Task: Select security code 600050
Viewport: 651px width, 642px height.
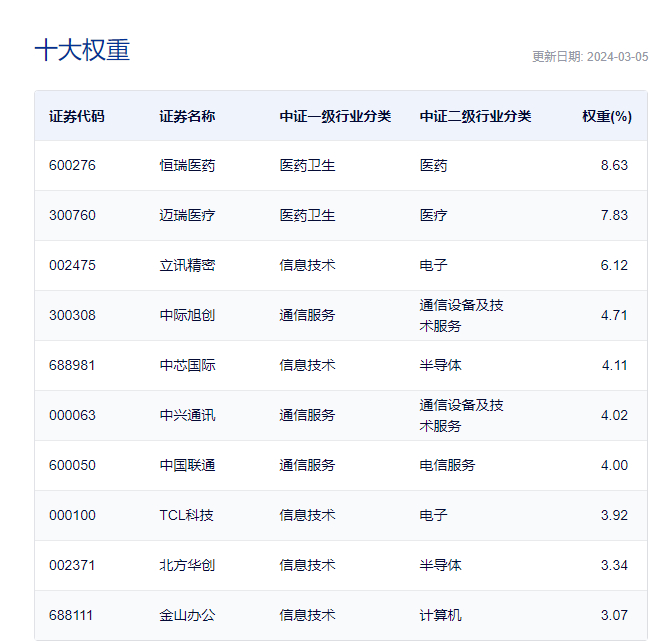Action: point(72,465)
